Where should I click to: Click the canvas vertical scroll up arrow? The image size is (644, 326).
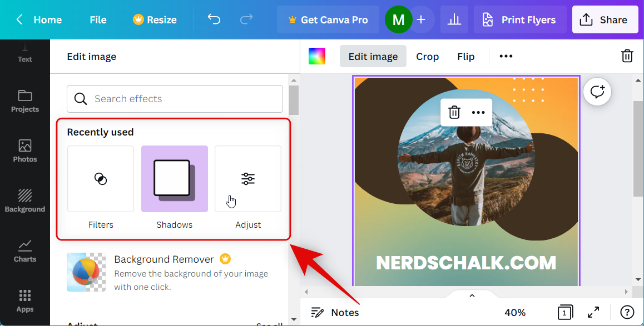638,80
